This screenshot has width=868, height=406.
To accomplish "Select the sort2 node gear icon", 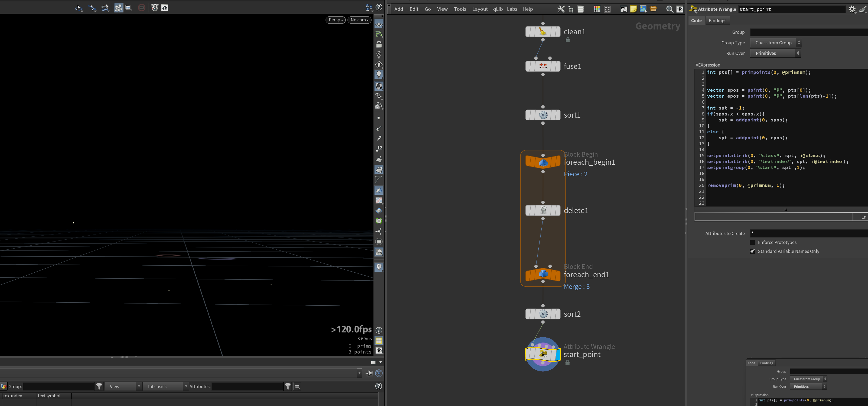I will [543, 314].
